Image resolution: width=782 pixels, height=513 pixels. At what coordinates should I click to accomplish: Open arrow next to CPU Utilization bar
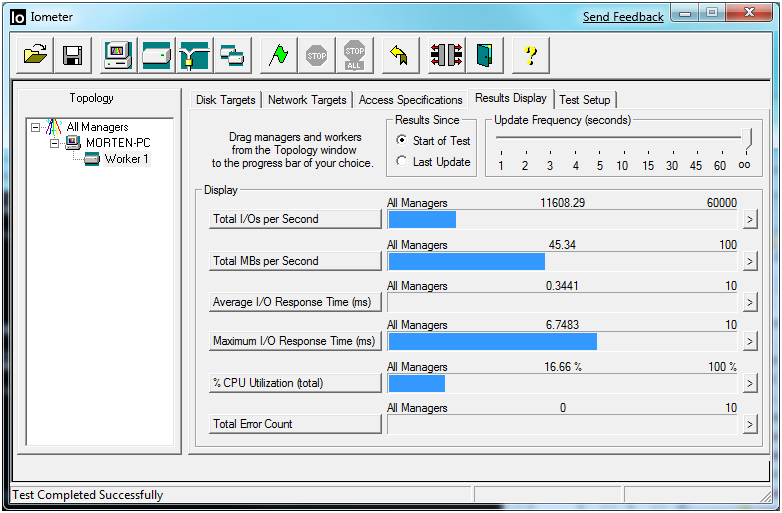(750, 383)
